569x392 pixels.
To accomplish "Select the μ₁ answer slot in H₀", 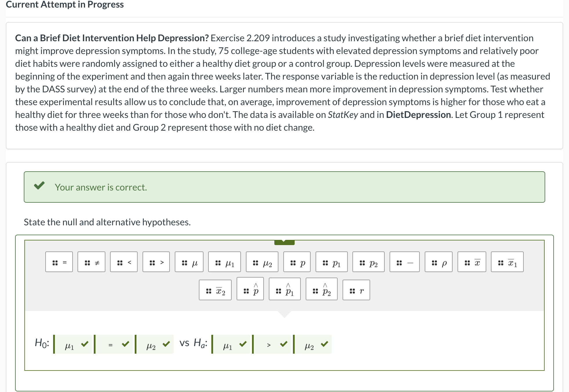I will [70, 344].
